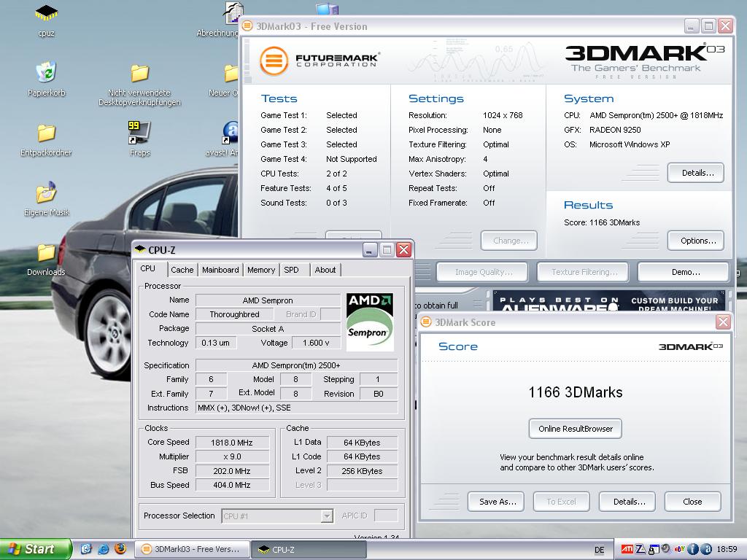Image resolution: width=747 pixels, height=560 pixels.
Task: Open Texture Filtering button
Action: click(583, 272)
